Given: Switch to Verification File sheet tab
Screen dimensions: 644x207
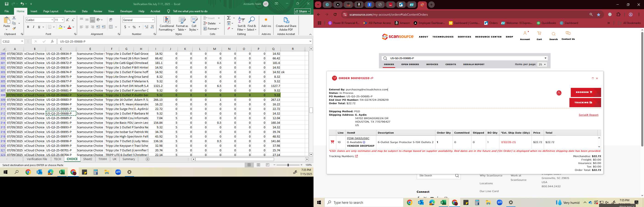Looking at the screenshot, I should (37, 159).
